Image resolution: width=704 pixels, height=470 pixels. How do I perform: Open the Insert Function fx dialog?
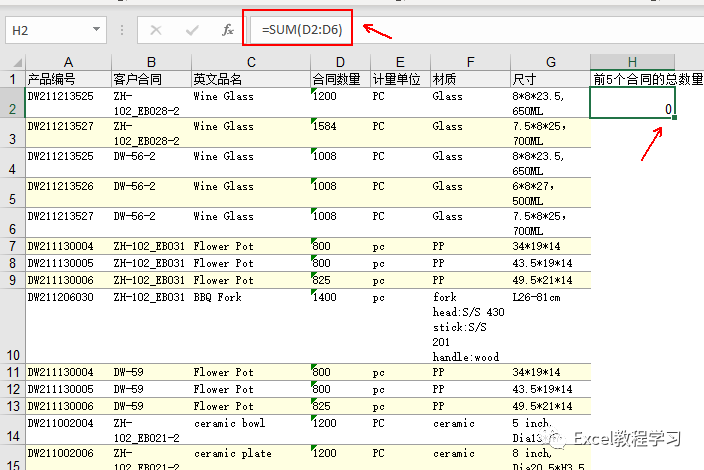(x=228, y=30)
